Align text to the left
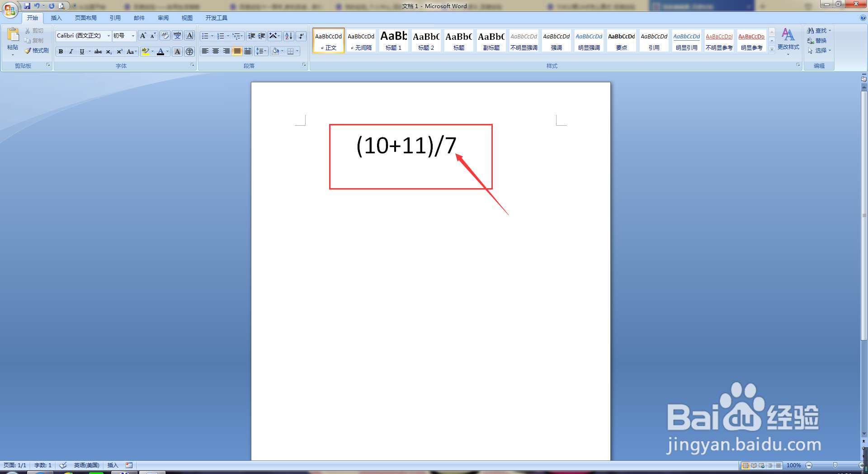This screenshot has height=474, width=868. [205, 51]
